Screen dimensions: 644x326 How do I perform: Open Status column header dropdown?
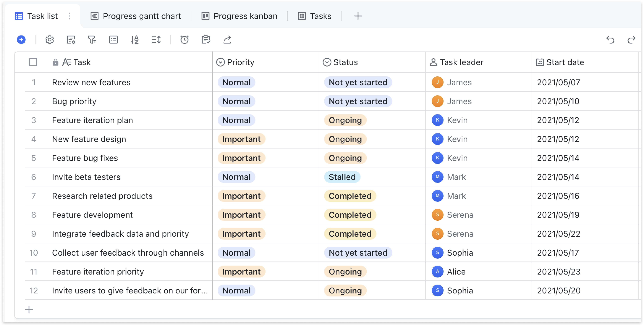[327, 62]
